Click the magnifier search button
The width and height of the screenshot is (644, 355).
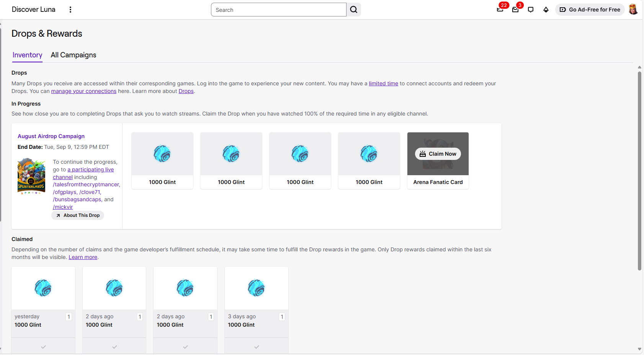pyautogui.click(x=354, y=10)
